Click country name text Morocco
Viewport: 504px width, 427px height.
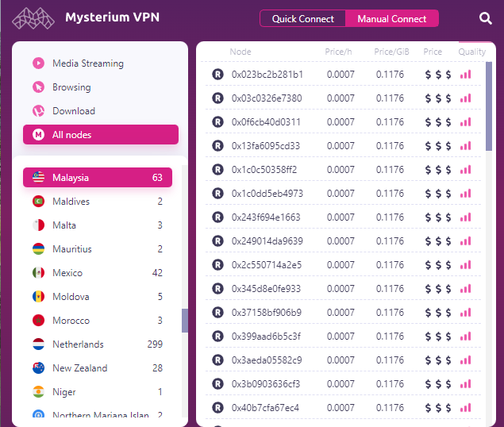pos(71,321)
